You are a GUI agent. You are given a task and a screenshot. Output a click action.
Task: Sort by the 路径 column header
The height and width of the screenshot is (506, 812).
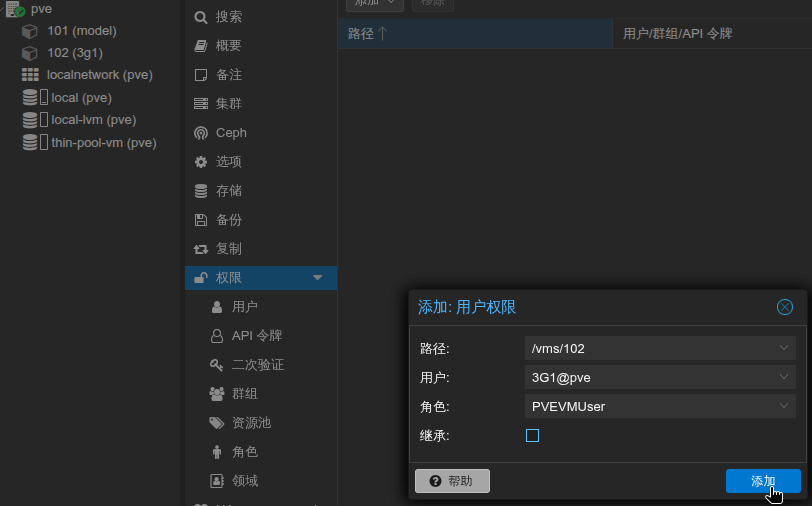click(368, 34)
